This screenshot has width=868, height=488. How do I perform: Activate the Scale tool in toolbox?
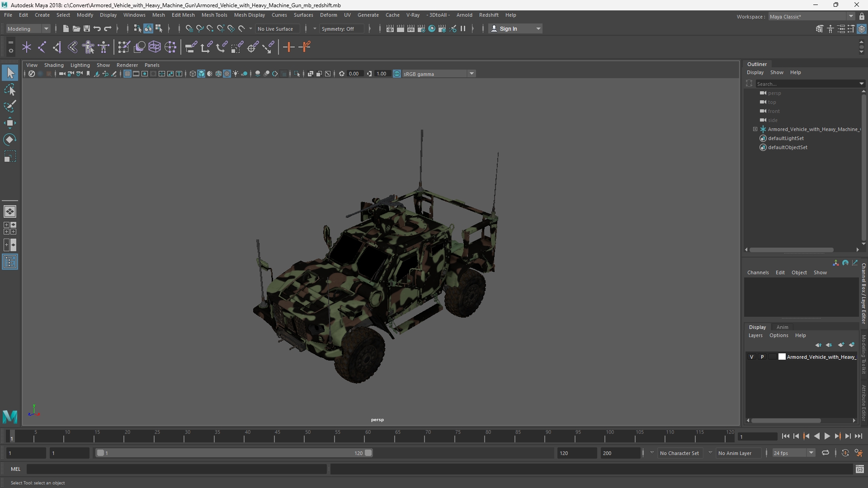pos(10,156)
